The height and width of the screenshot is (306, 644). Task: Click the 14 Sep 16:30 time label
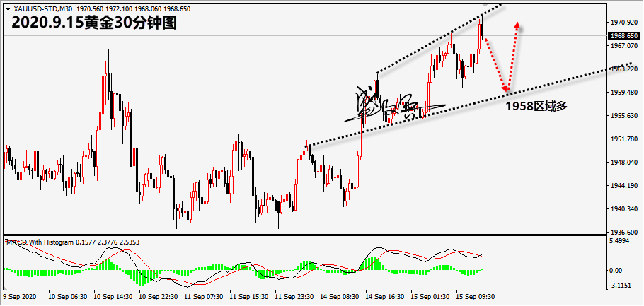[x=385, y=297]
